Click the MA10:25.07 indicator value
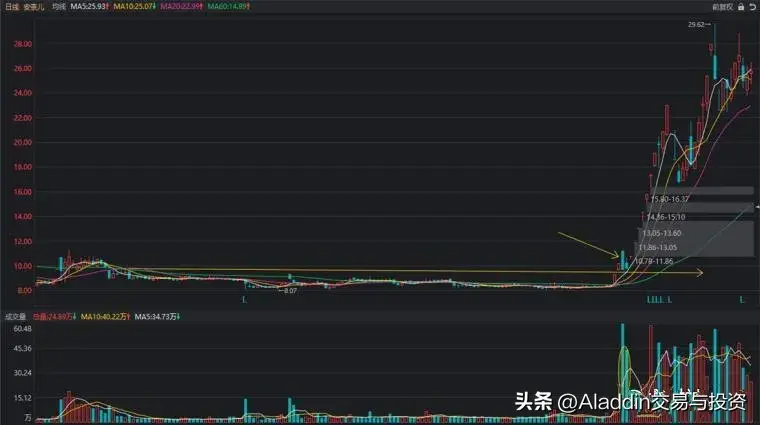The width and height of the screenshot is (760, 425). click(x=135, y=7)
